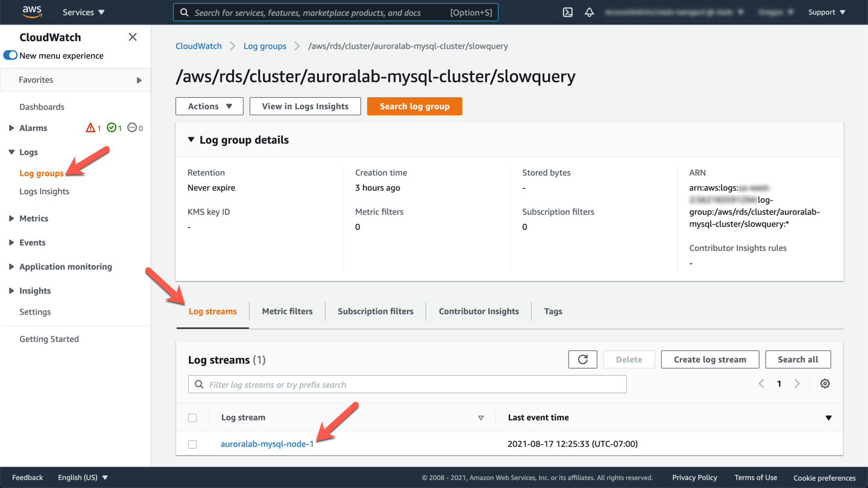Click the Filter log streams search field

point(407,384)
